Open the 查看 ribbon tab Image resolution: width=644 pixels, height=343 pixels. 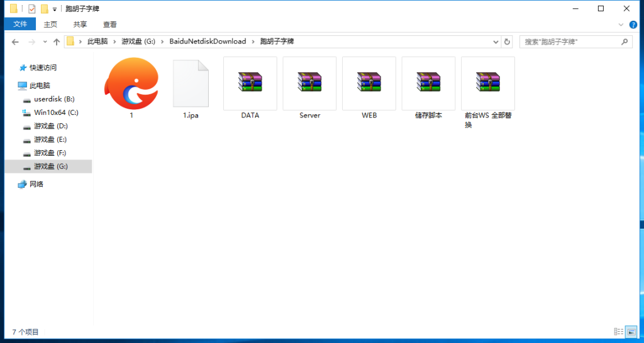click(109, 24)
